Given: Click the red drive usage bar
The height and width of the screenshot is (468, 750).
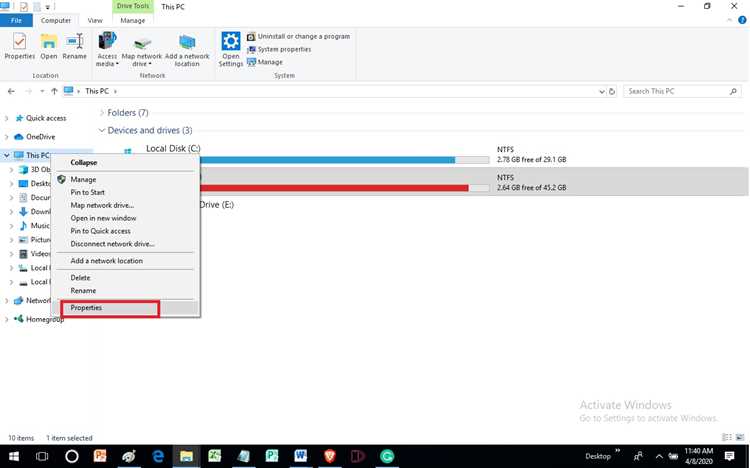Looking at the screenshot, I should pyautogui.click(x=344, y=188).
